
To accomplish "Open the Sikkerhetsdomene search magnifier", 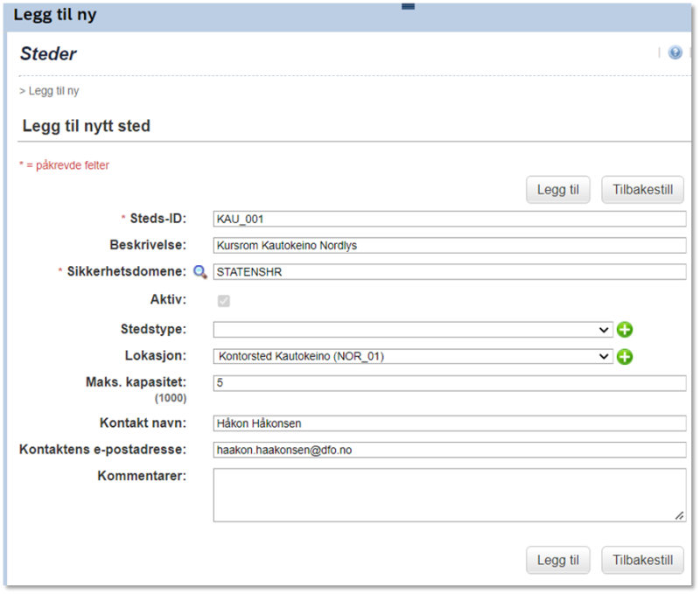I will (199, 272).
